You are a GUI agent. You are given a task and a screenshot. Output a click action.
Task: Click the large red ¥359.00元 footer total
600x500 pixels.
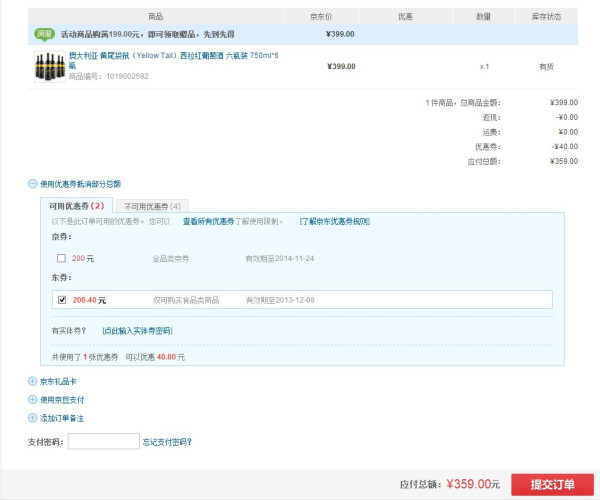473,484
